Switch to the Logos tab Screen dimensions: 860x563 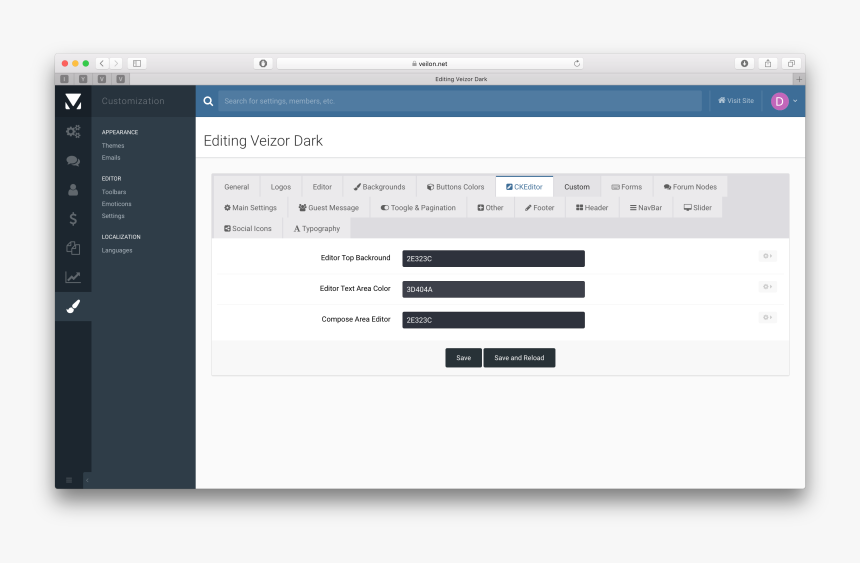pyautogui.click(x=281, y=187)
